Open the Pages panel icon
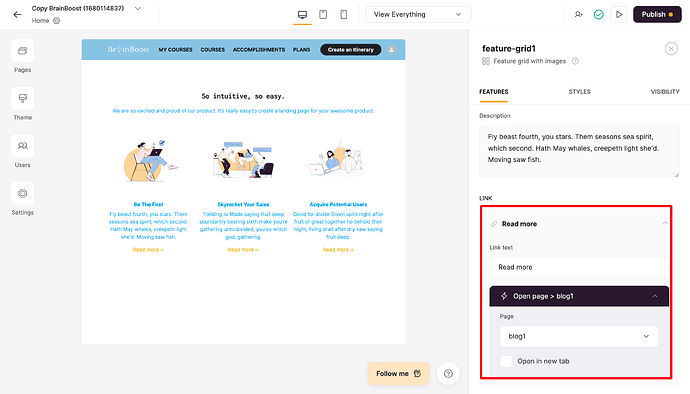 (x=22, y=51)
